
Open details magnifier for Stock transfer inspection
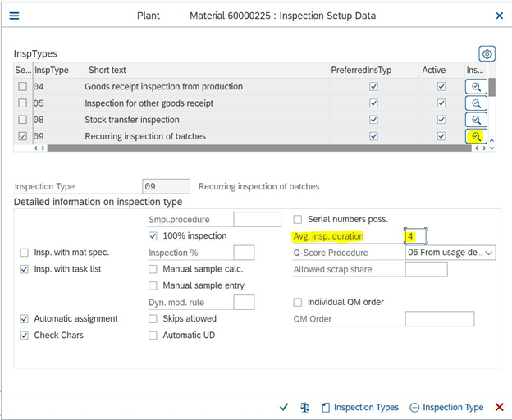point(476,120)
